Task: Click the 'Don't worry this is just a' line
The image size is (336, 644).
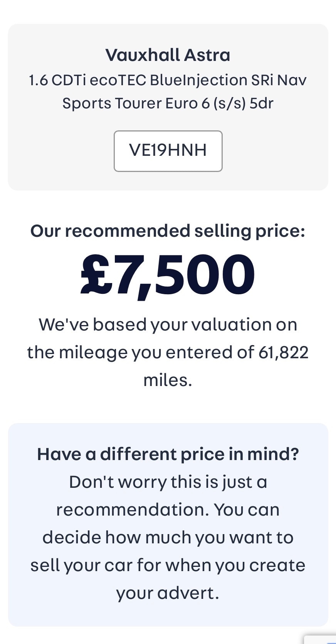Action: [168, 482]
